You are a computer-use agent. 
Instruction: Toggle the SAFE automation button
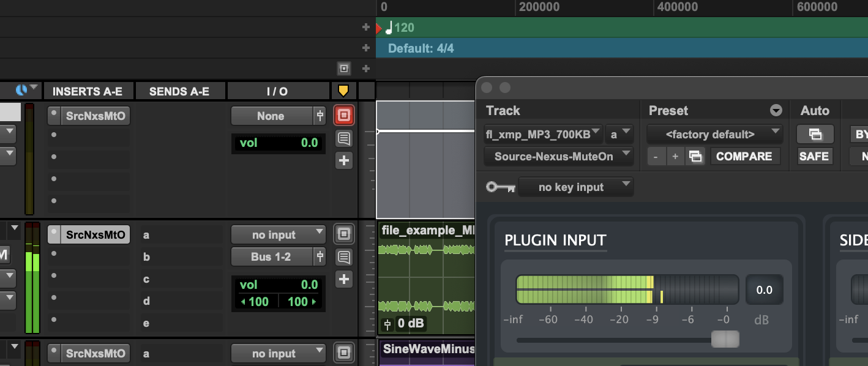point(814,157)
